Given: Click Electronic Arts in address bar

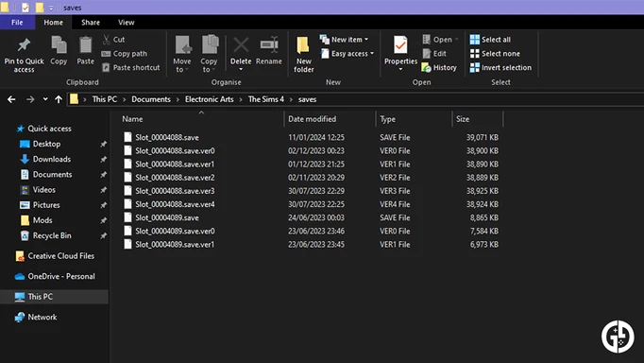Looking at the screenshot, I should tap(209, 99).
